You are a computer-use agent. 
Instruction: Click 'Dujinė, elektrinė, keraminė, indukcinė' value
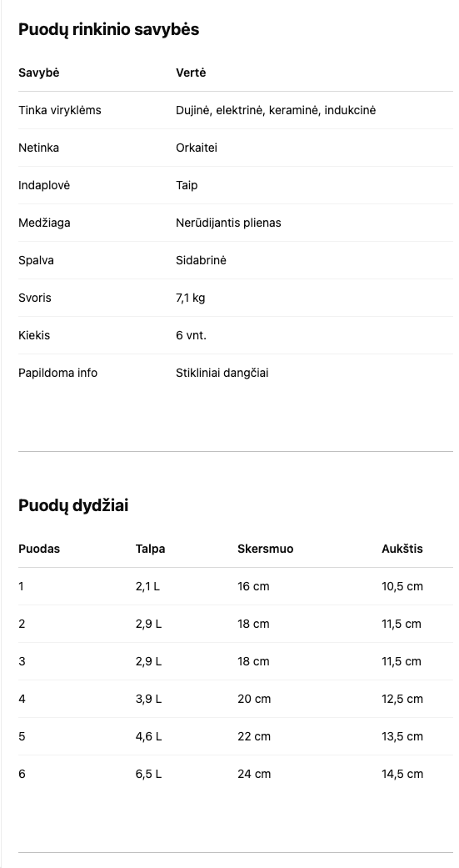(x=276, y=110)
